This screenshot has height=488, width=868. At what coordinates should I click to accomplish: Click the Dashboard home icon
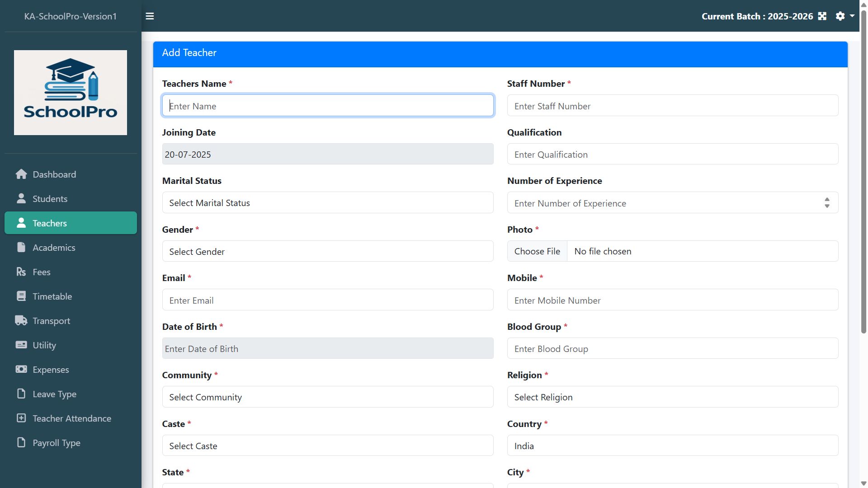pos(21,174)
